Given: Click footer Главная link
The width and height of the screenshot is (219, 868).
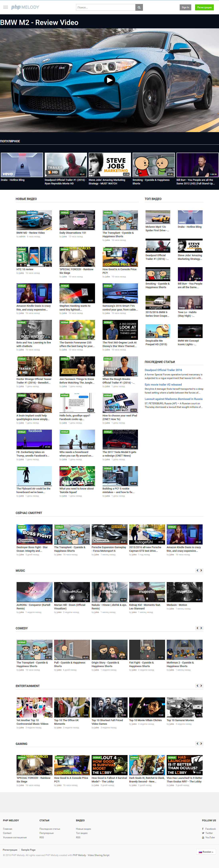Looking at the screenshot, I should [7, 828].
